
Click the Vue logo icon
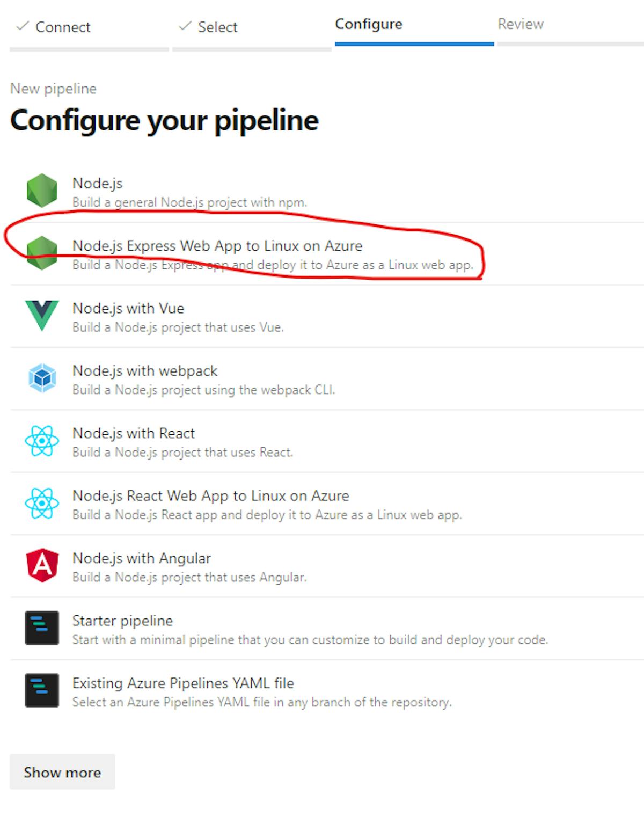[42, 315]
